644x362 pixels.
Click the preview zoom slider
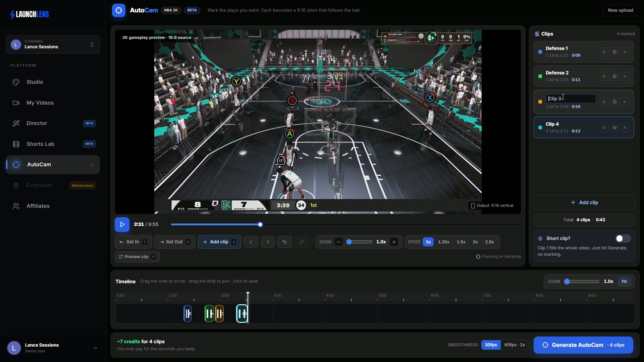359,242
